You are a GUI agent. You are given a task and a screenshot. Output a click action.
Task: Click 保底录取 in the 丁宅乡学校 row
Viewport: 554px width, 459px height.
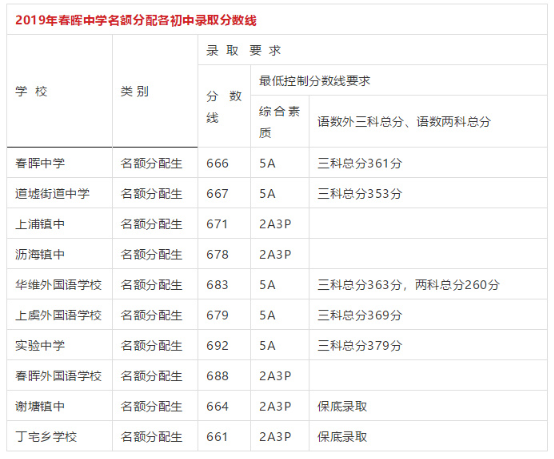(342, 437)
